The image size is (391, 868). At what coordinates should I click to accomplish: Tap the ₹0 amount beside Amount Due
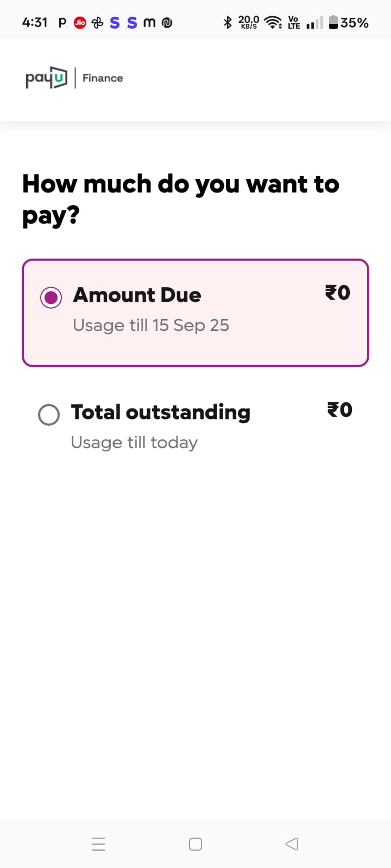[337, 293]
